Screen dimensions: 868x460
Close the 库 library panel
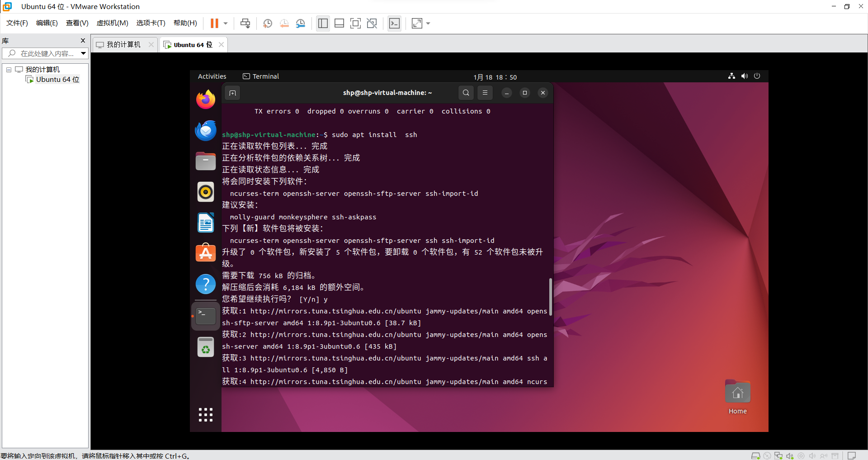click(83, 40)
